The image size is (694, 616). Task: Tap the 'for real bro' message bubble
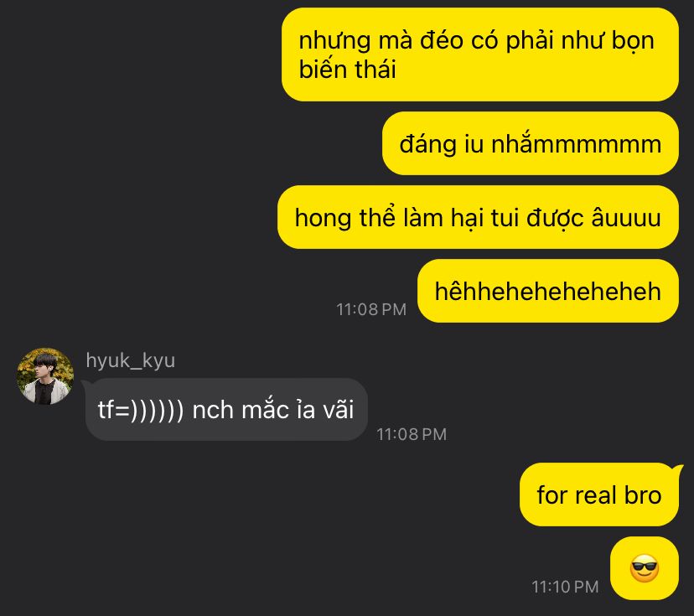tap(599, 494)
